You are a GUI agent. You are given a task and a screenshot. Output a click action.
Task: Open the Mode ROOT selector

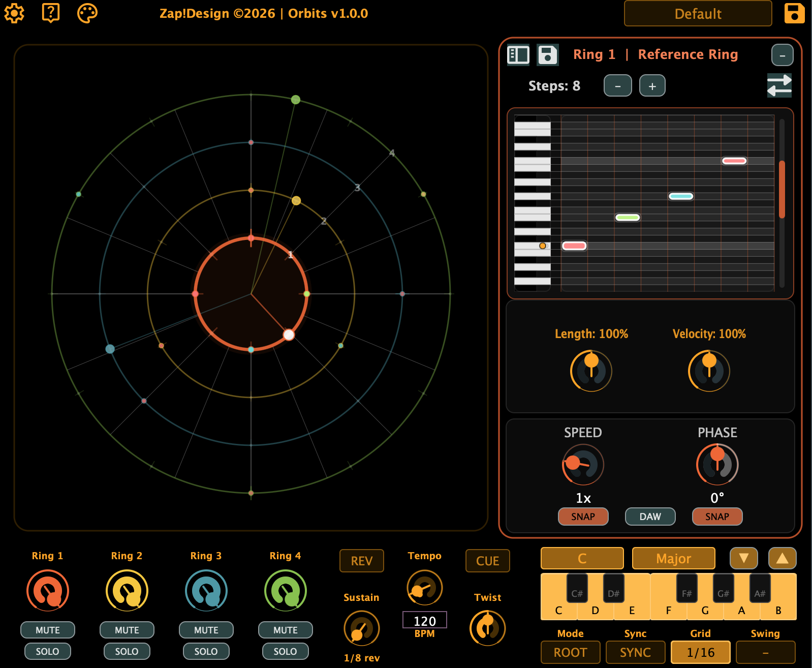[x=571, y=652]
